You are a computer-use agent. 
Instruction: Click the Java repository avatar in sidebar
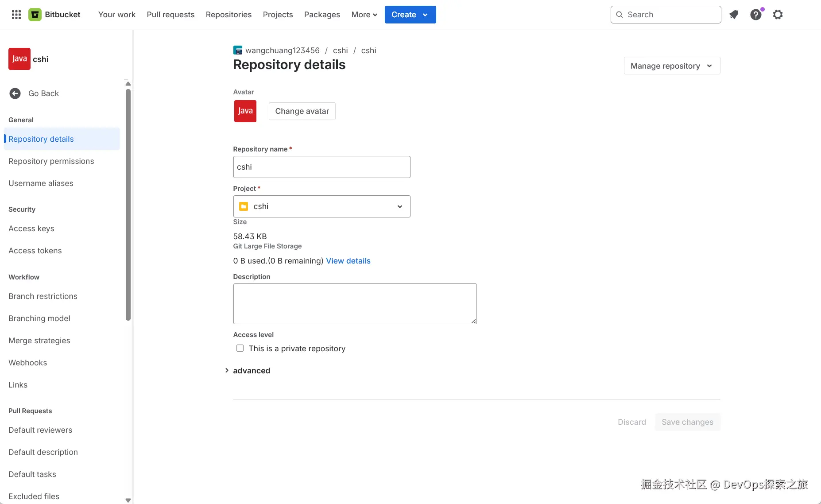click(19, 59)
